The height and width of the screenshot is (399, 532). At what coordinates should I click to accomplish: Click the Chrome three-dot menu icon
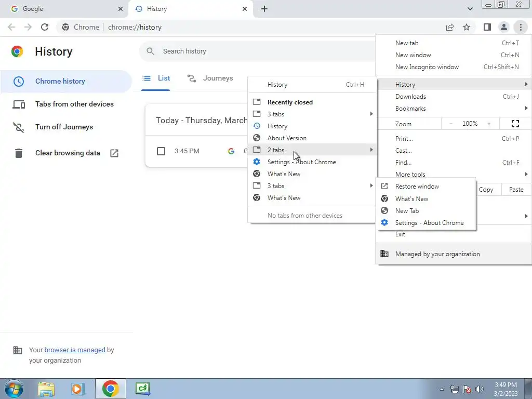[521, 27]
